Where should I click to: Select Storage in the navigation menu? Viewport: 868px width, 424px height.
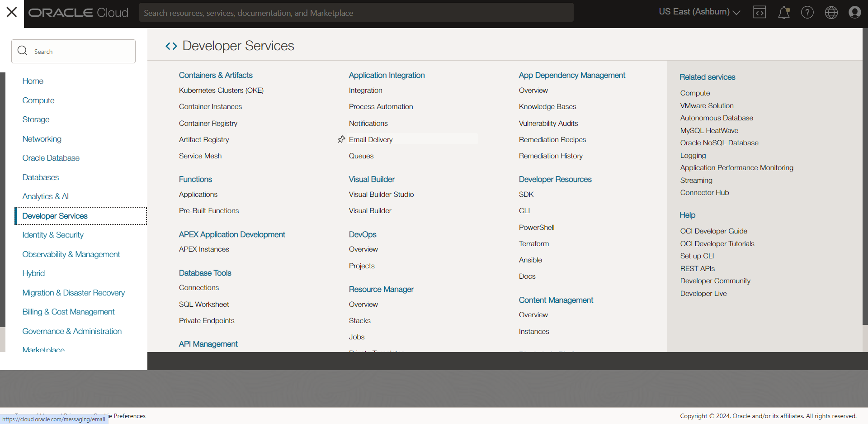coord(36,119)
